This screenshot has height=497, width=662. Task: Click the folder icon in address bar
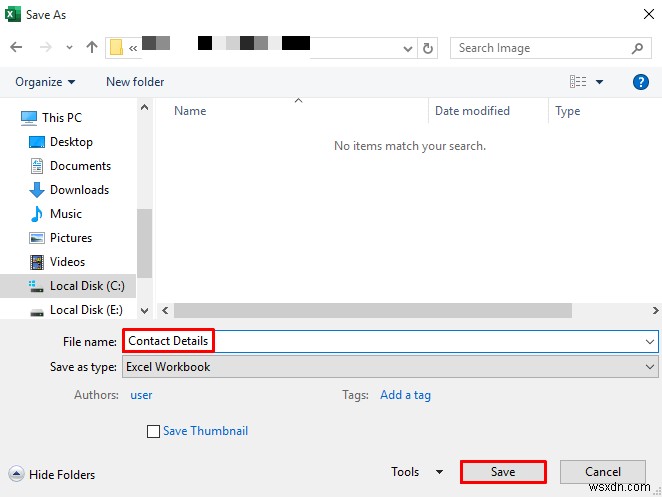click(x=116, y=48)
